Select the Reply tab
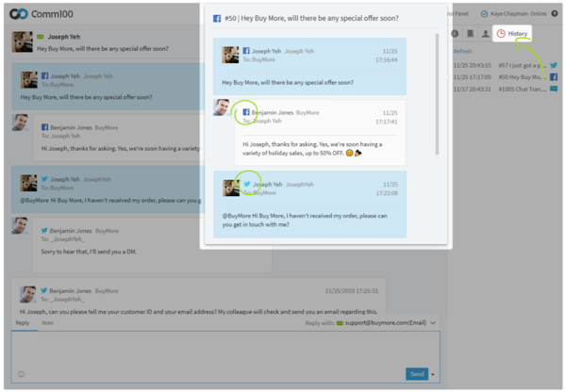Image resolution: width=566 pixels, height=392 pixels. coord(22,323)
